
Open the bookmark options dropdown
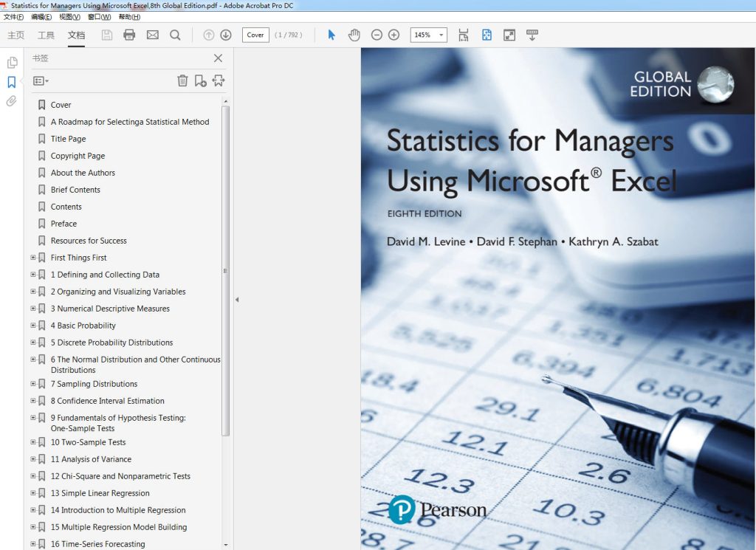pos(39,80)
